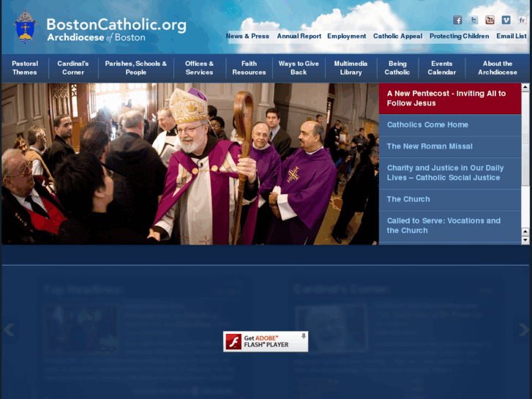Screen dimensions: 532x399
Task: Open the Facebook icon link
Action: point(457,20)
